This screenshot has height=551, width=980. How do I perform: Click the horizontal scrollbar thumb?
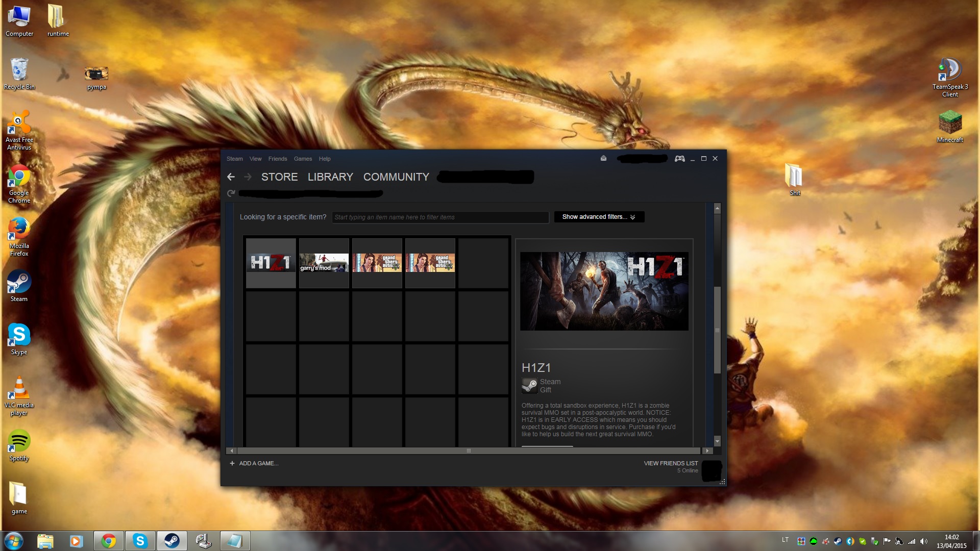pos(469,451)
